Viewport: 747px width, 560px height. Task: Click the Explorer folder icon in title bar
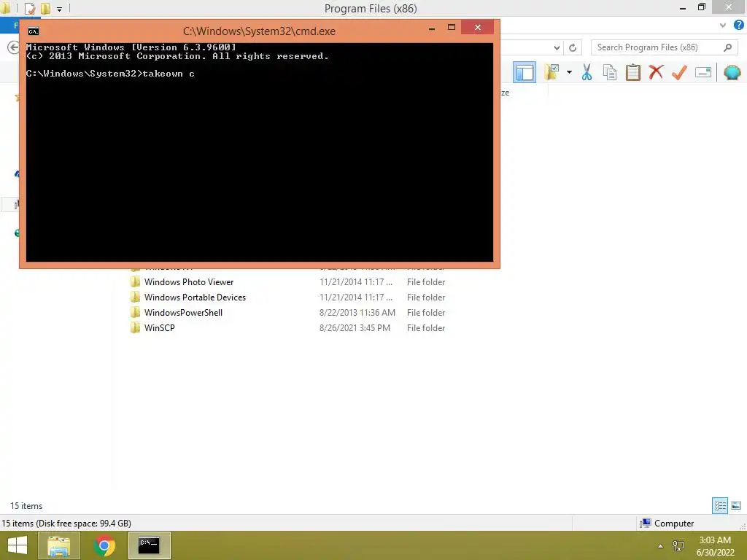point(6,9)
